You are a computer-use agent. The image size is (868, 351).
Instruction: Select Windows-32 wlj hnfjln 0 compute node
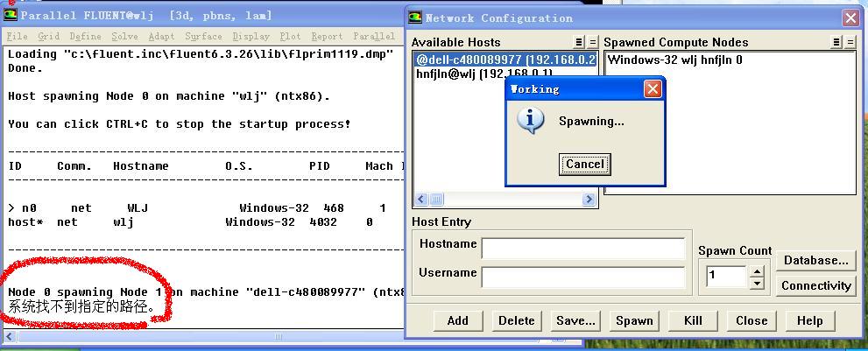(x=674, y=60)
